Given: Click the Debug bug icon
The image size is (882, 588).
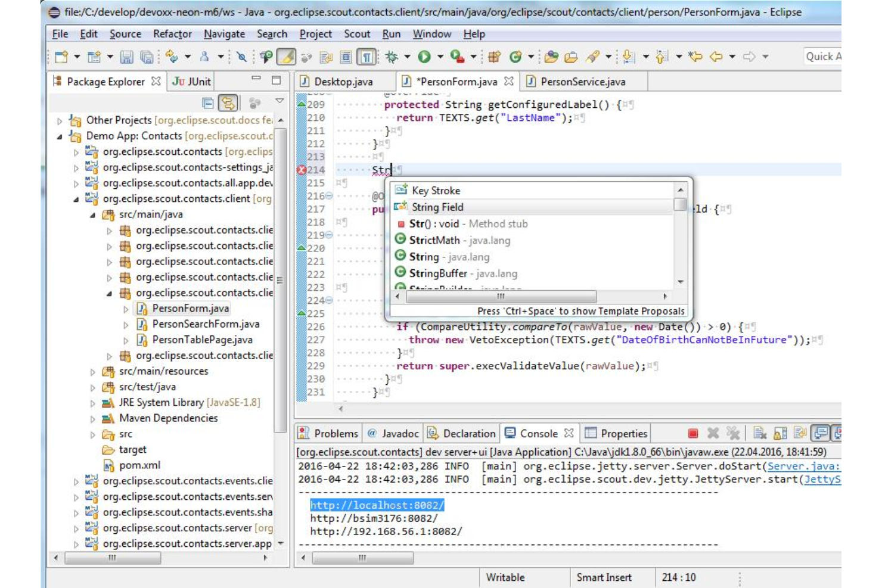Looking at the screenshot, I should (x=392, y=57).
